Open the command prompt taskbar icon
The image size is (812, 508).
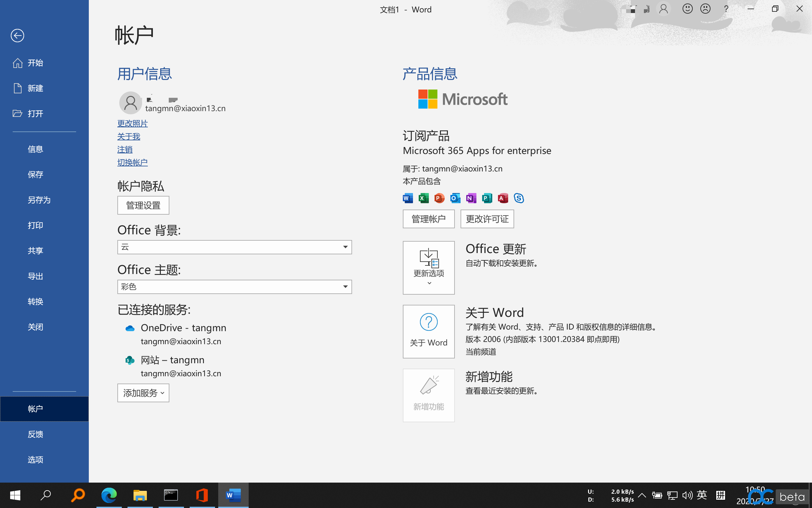point(171,495)
